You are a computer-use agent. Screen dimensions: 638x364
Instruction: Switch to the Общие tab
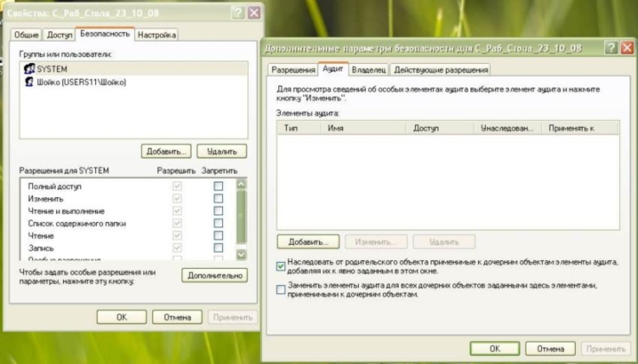(x=26, y=35)
